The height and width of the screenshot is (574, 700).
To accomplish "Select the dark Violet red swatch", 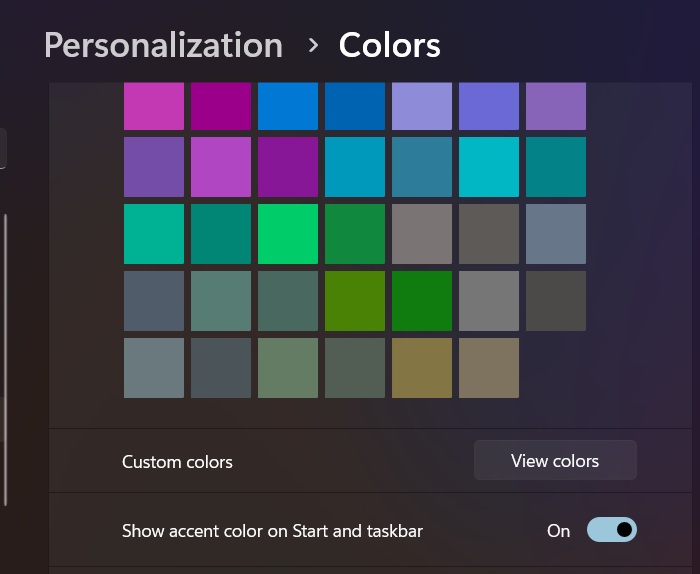I will [x=288, y=167].
